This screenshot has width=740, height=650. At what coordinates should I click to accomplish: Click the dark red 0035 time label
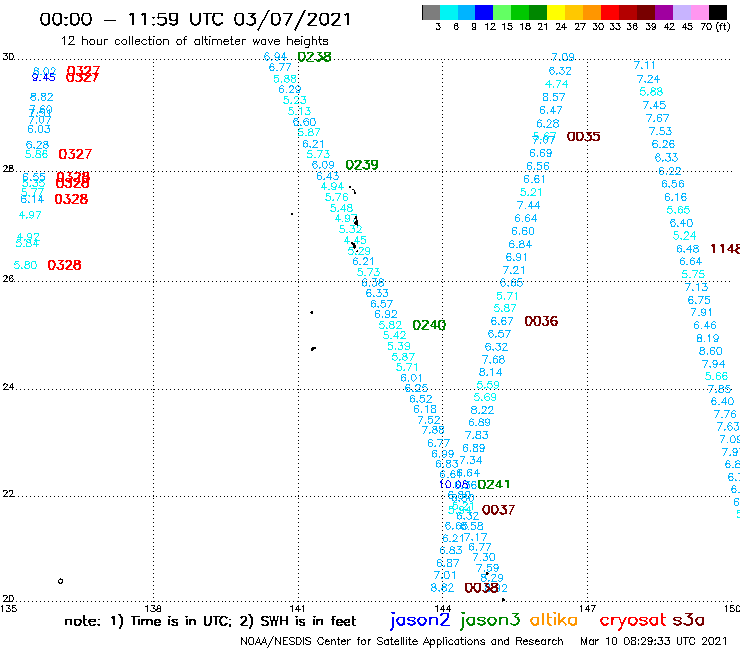tap(583, 137)
